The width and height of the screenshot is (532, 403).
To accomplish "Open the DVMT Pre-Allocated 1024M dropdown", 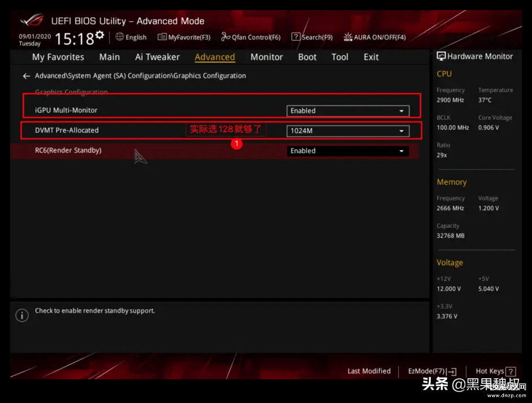I will pos(348,131).
